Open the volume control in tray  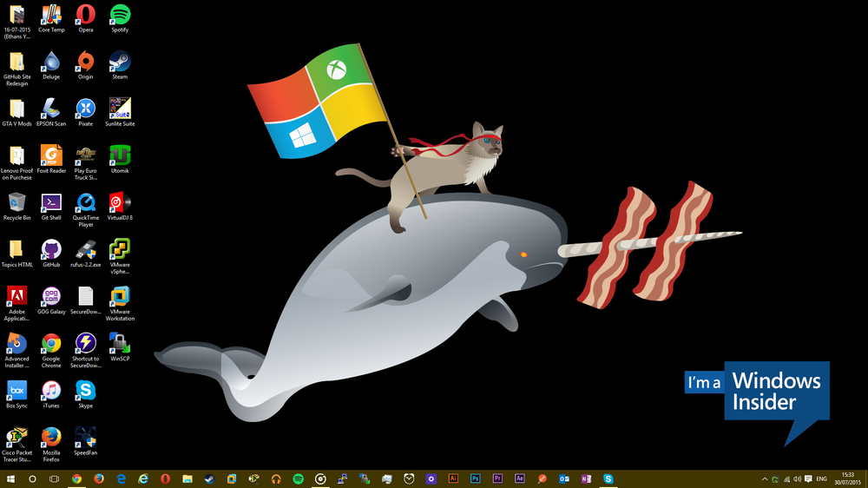click(x=797, y=479)
